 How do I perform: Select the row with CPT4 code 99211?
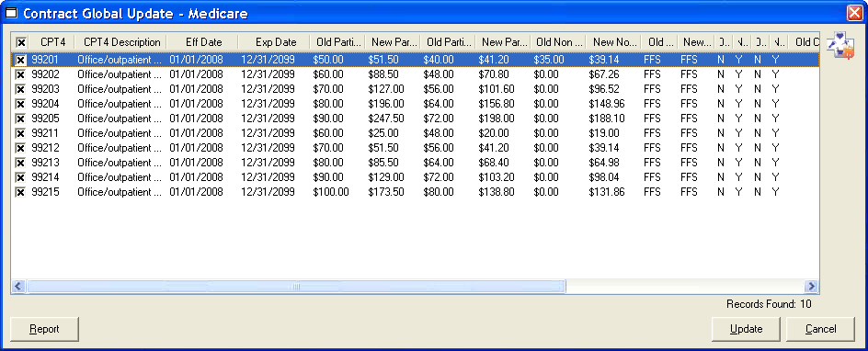click(415, 133)
